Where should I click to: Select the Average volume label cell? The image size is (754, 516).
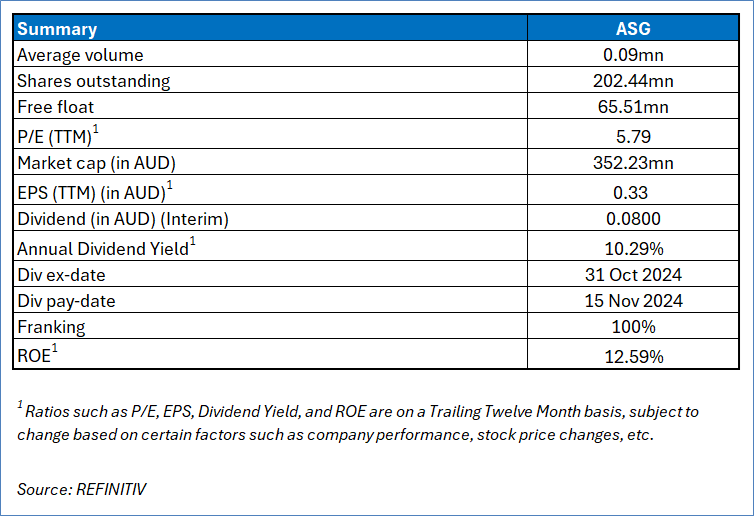click(x=80, y=56)
